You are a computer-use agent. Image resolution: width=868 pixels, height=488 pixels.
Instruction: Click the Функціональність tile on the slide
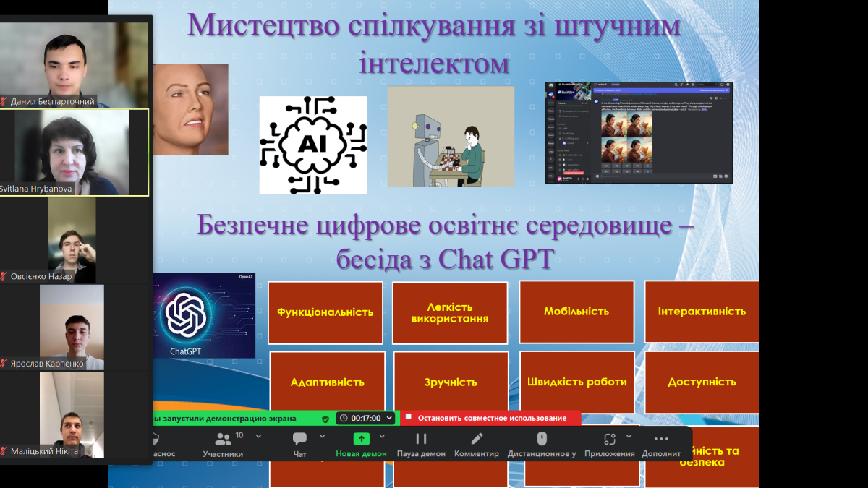coord(325,312)
